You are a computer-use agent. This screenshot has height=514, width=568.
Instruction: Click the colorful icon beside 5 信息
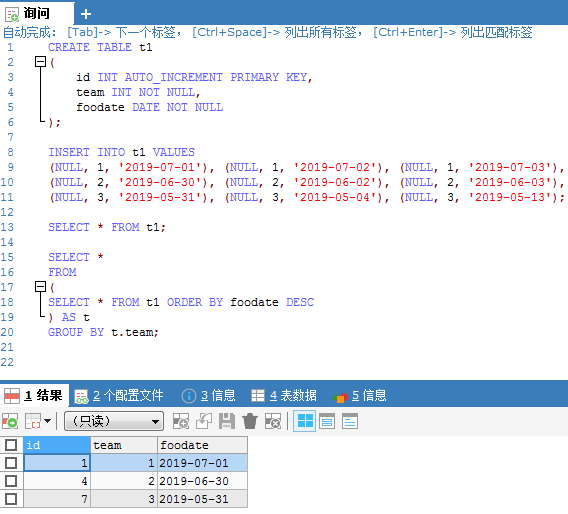tap(340, 397)
